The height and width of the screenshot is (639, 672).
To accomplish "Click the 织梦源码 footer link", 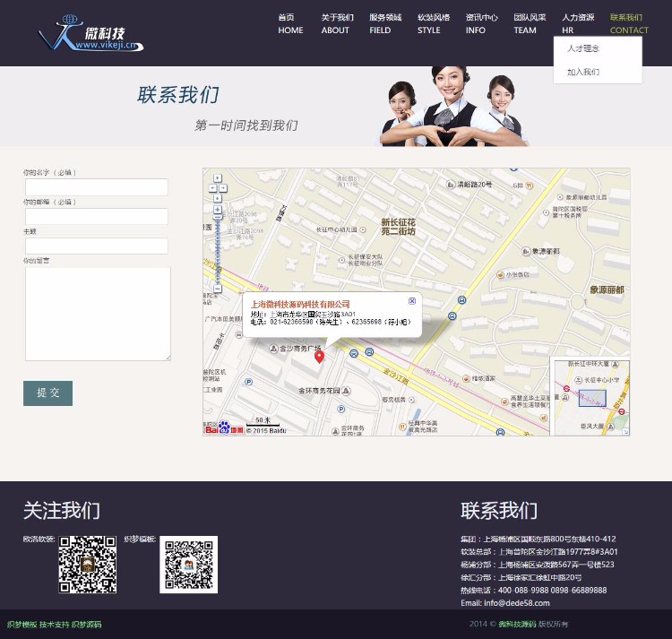I will tap(86, 625).
